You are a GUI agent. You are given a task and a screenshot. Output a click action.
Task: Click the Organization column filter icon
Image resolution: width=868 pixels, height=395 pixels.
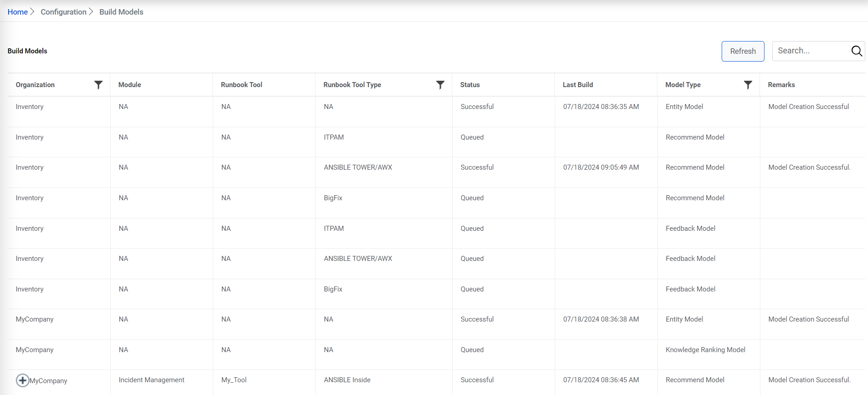(x=98, y=85)
